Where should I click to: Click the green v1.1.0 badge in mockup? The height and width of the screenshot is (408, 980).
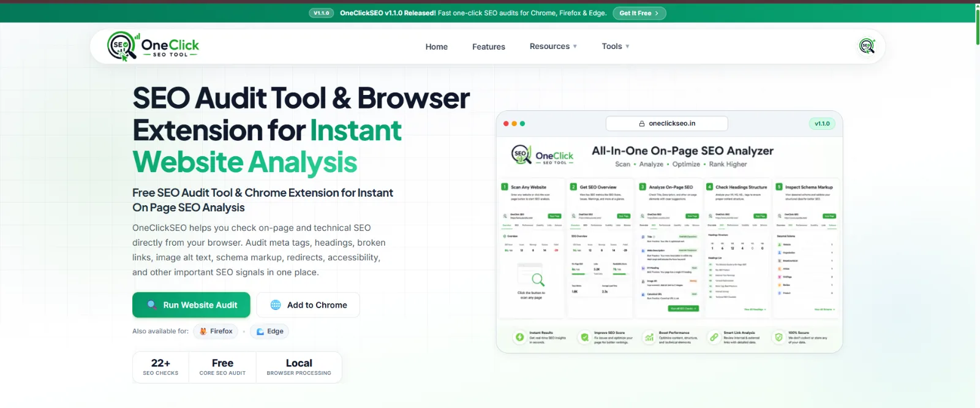[822, 124]
